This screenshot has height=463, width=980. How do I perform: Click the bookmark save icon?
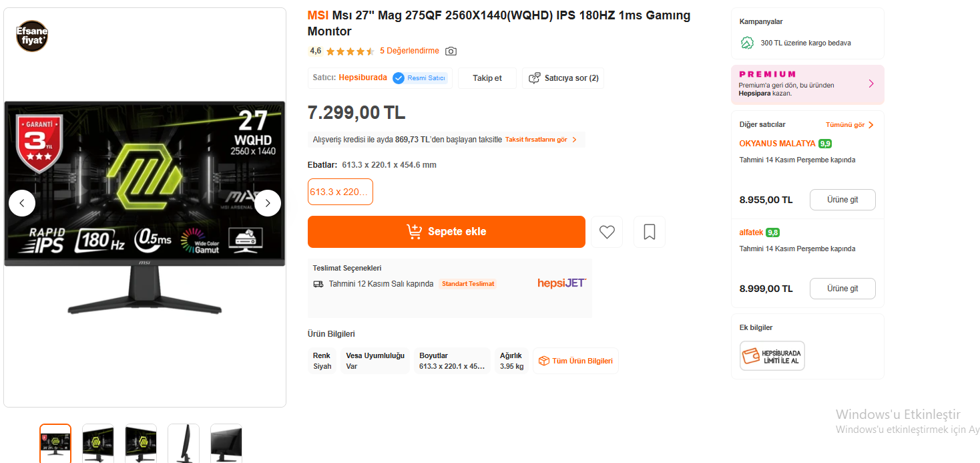pyautogui.click(x=649, y=232)
